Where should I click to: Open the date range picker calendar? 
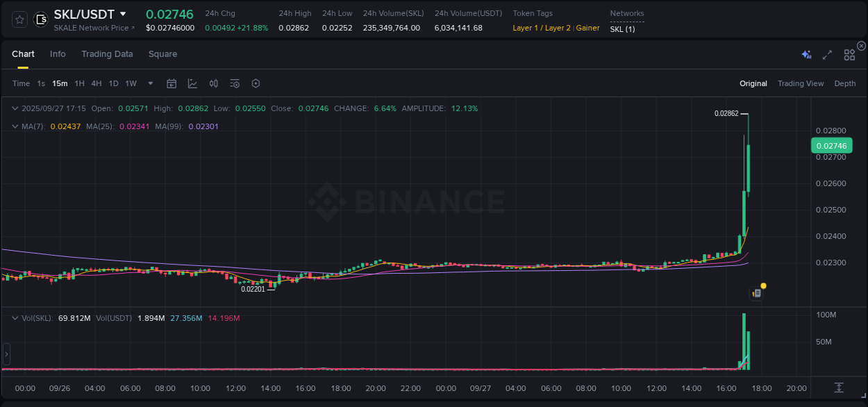point(172,83)
